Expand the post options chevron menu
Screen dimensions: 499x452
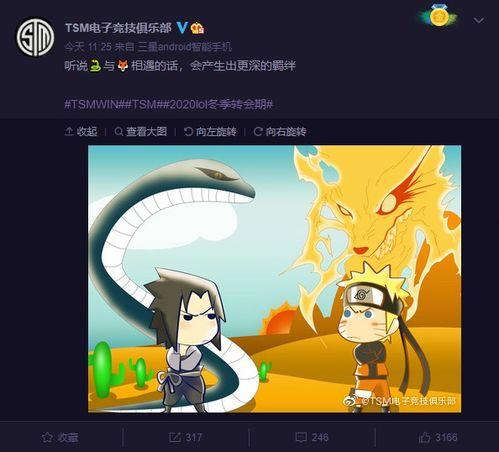478,21
